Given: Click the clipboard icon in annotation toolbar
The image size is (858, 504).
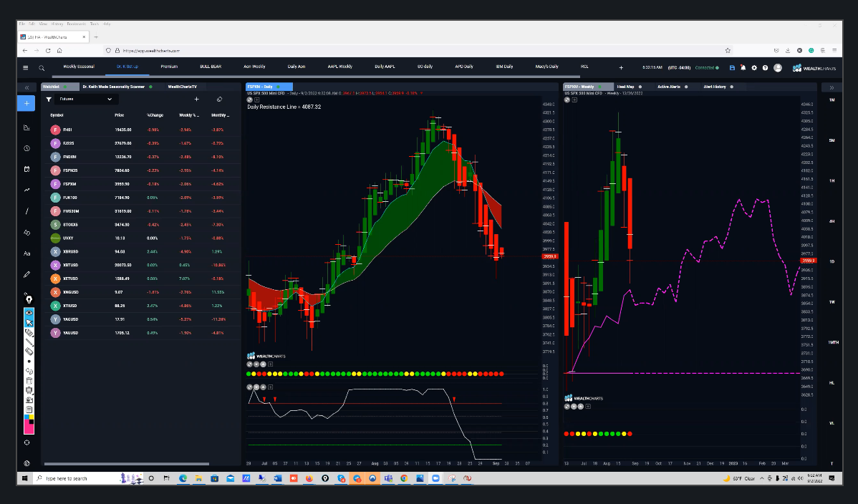Looking at the screenshot, I should [x=29, y=409].
